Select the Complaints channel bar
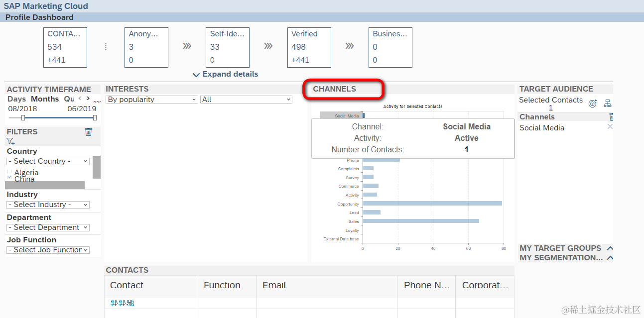Viewport: 644px width, 318px height. (x=368, y=169)
